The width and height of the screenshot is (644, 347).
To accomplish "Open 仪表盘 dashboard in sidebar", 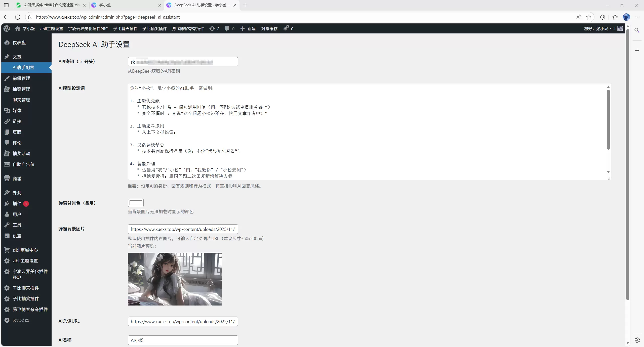I will 26,43.
